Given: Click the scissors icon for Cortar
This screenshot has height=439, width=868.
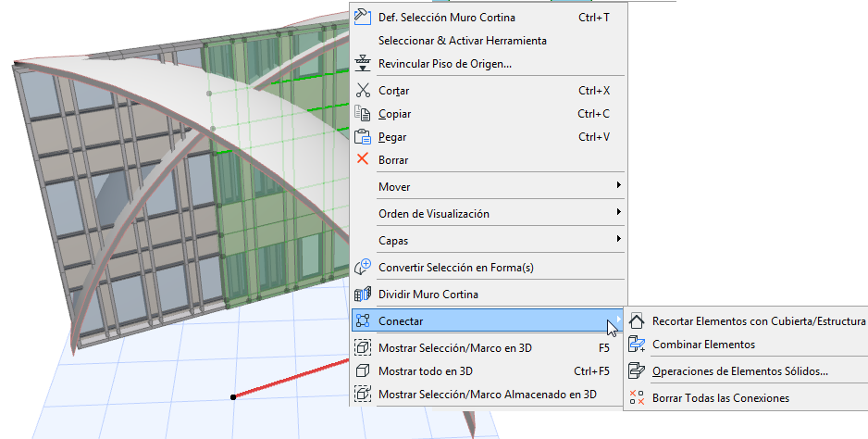Looking at the screenshot, I should (363, 90).
